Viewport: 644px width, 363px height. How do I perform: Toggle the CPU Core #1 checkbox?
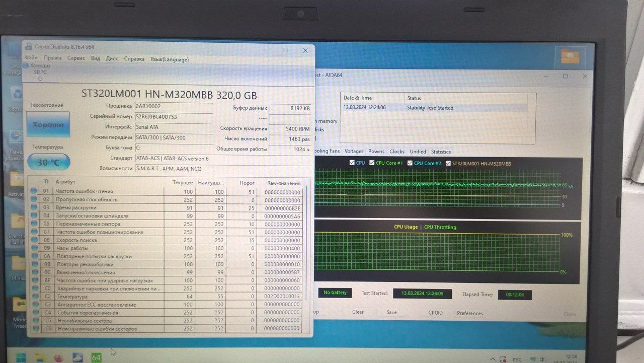tap(372, 163)
